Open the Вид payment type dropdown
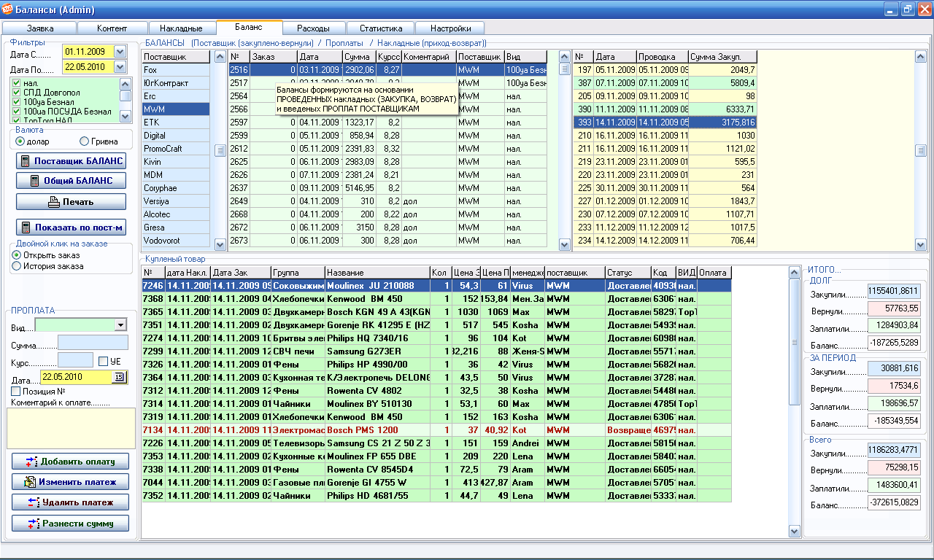Viewport: 934px width, 560px height. click(120, 325)
